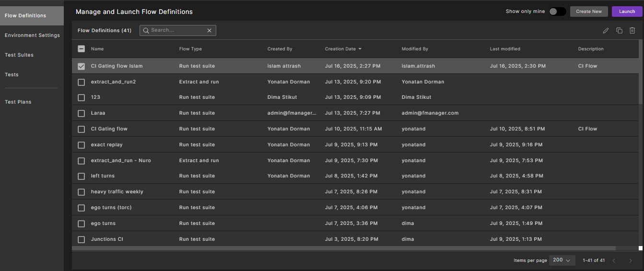Go to previous page arrow
The width and height of the screenshot is (644, 271).
point(614,260)
